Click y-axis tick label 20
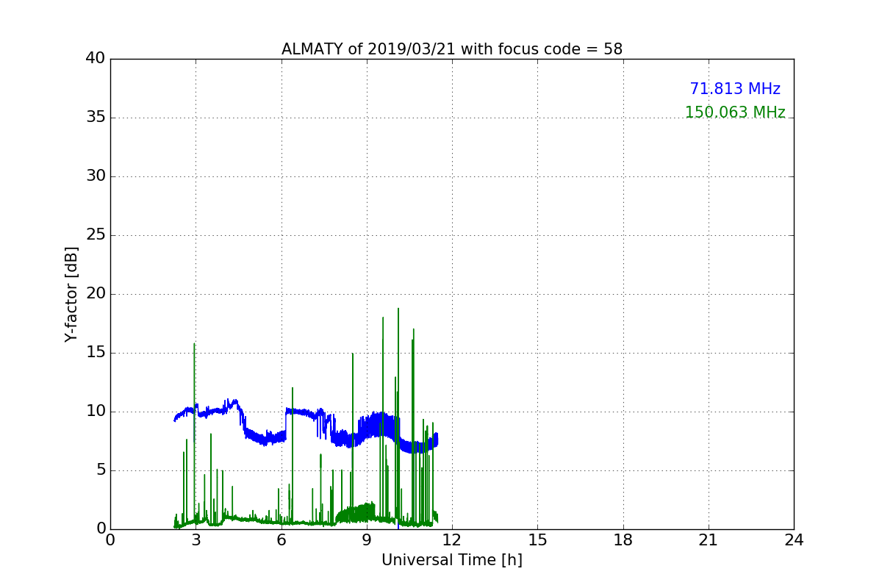The image size is (882, 588). click(96, 294)
